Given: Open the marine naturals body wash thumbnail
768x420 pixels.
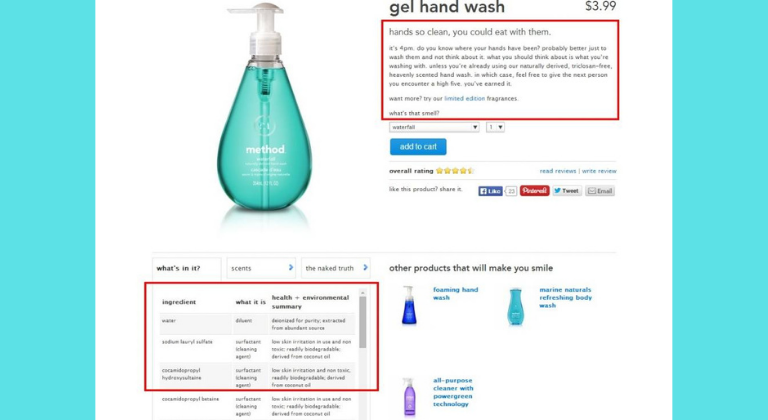Looking at the screenshot, I should pyautogui.click(x=515, y=307).
